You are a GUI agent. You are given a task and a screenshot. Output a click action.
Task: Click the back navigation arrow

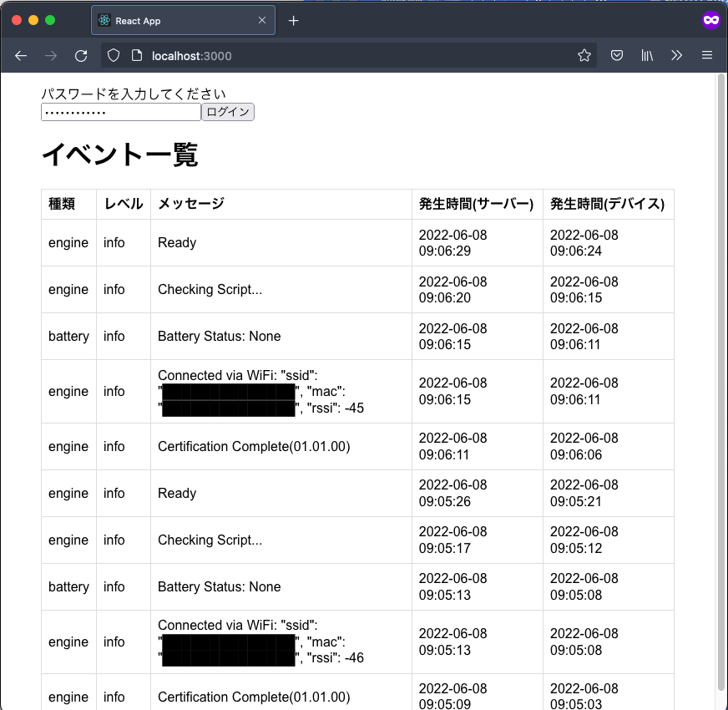[21, 55]
